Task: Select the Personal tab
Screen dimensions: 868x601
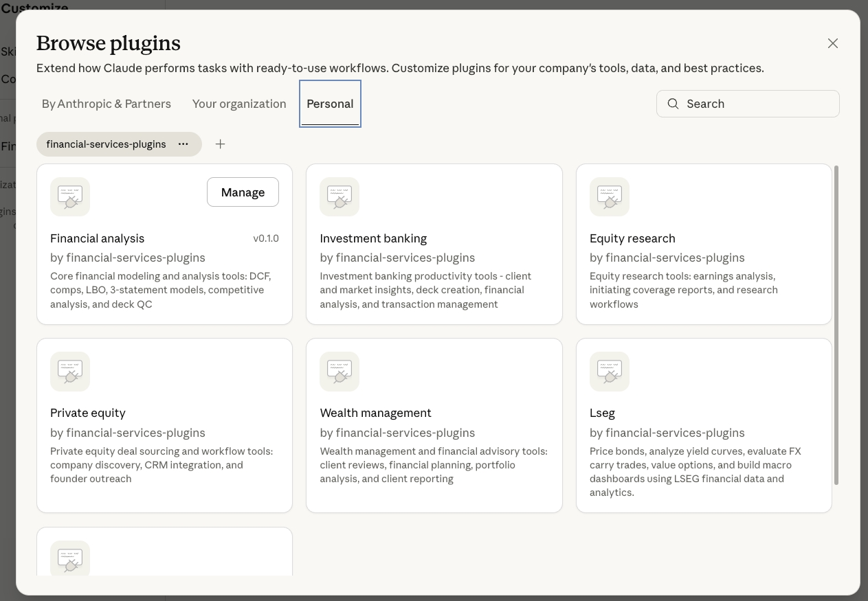Action: click(330, 104)
